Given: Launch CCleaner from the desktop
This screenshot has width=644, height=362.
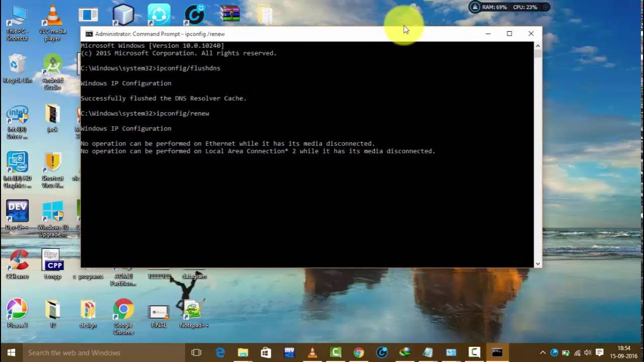Looking at the screenshot, I should (x=17, y=264).
